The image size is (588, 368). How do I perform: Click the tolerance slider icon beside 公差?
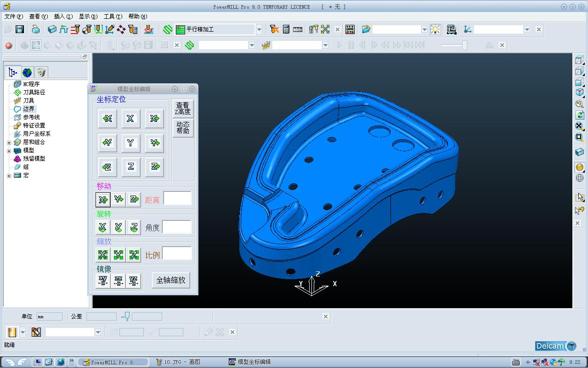coord(125,316)
